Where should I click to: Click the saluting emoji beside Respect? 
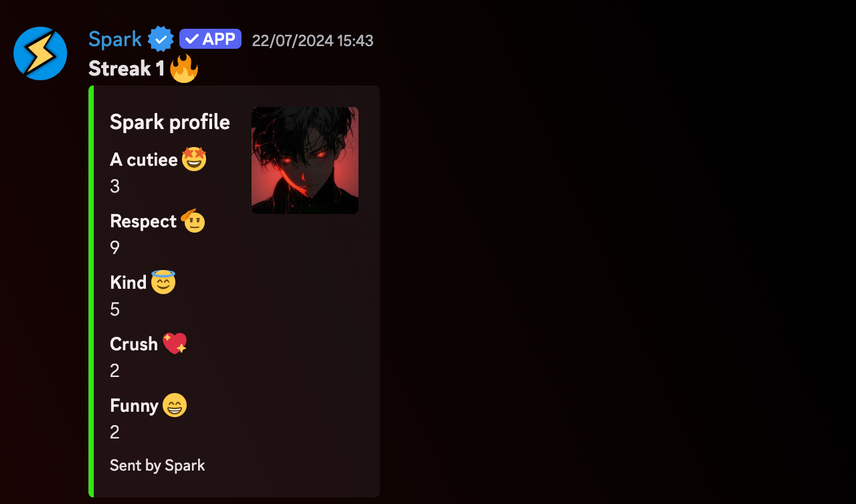click(193, 221)
